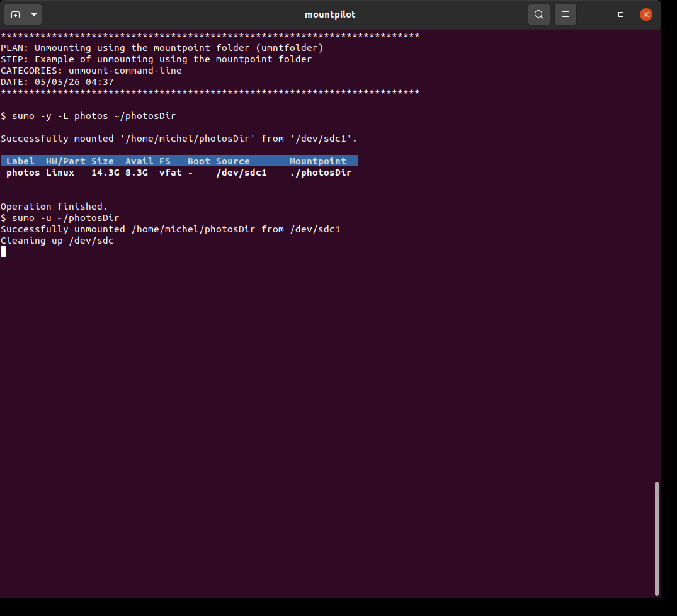Click the HW/Part column header
This screenshot has height=616, width=677.
pos(65,161)
